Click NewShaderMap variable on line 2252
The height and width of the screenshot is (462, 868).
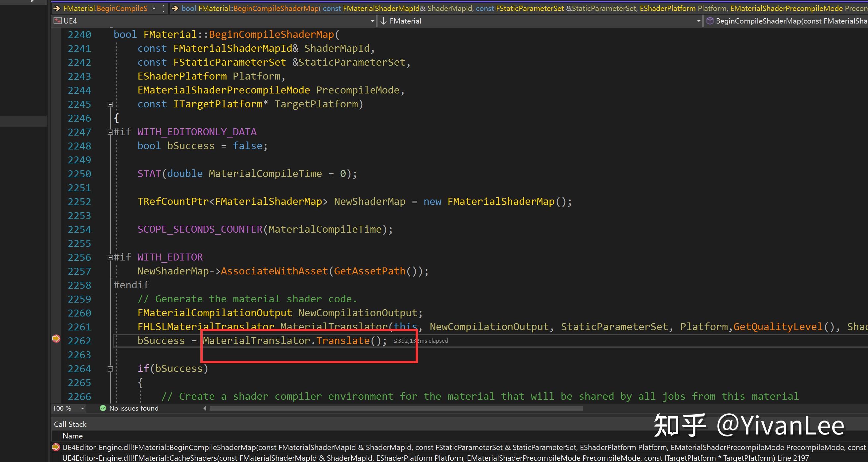click(370, 201)
